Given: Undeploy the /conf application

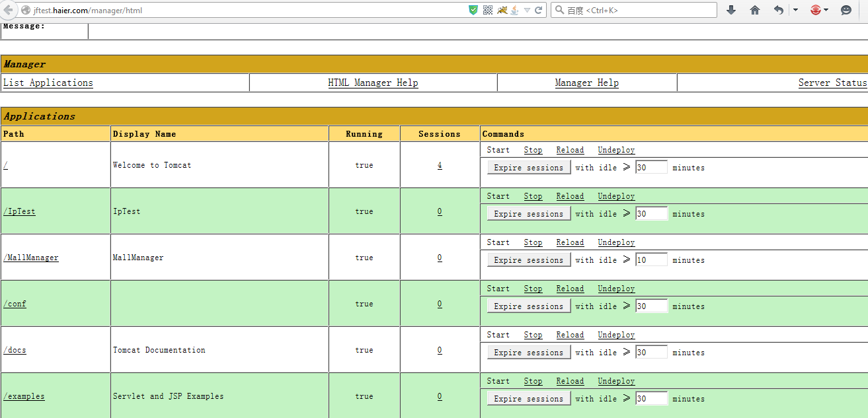Looking at the screenshot, I should [x=616, y=289].
